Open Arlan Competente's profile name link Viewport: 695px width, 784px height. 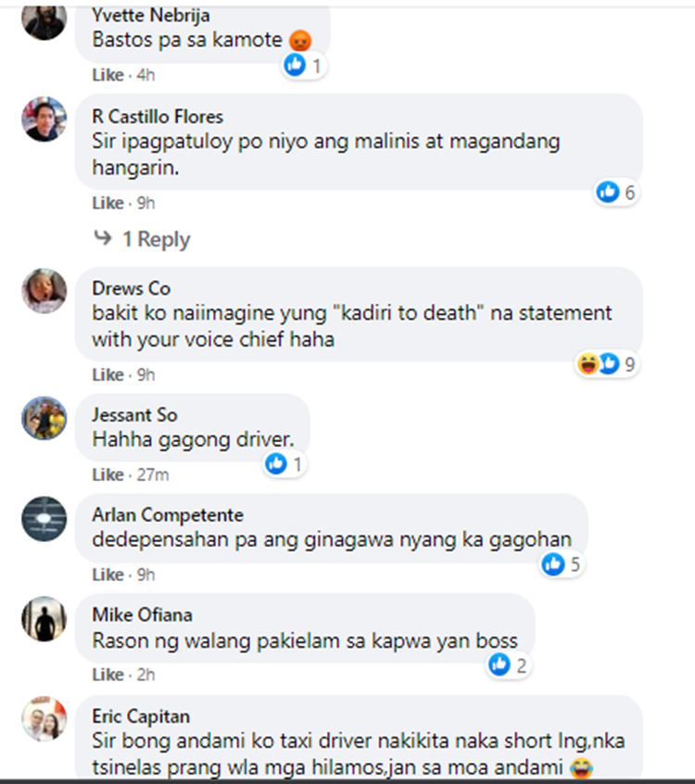[x=168, y=515]
